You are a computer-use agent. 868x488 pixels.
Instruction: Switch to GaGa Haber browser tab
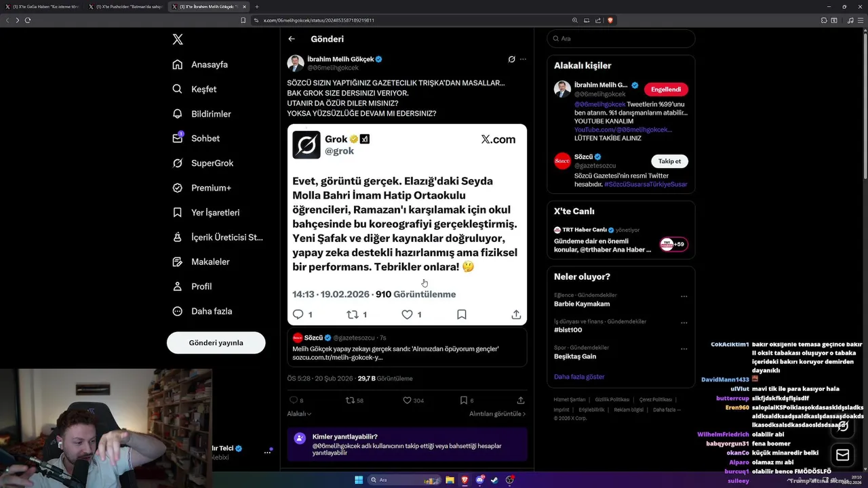click(x=42, y=7)
